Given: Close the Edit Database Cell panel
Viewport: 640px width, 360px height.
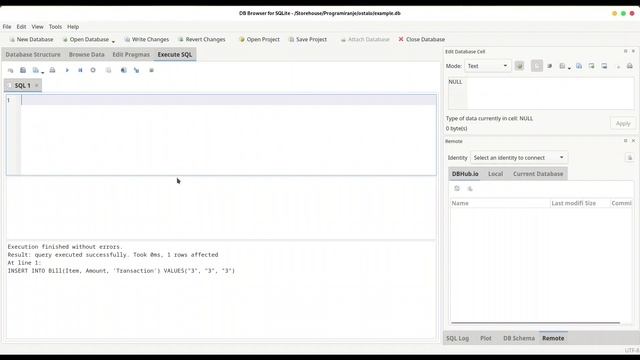Looking at the screenshot, I should (x=633, y=51).
